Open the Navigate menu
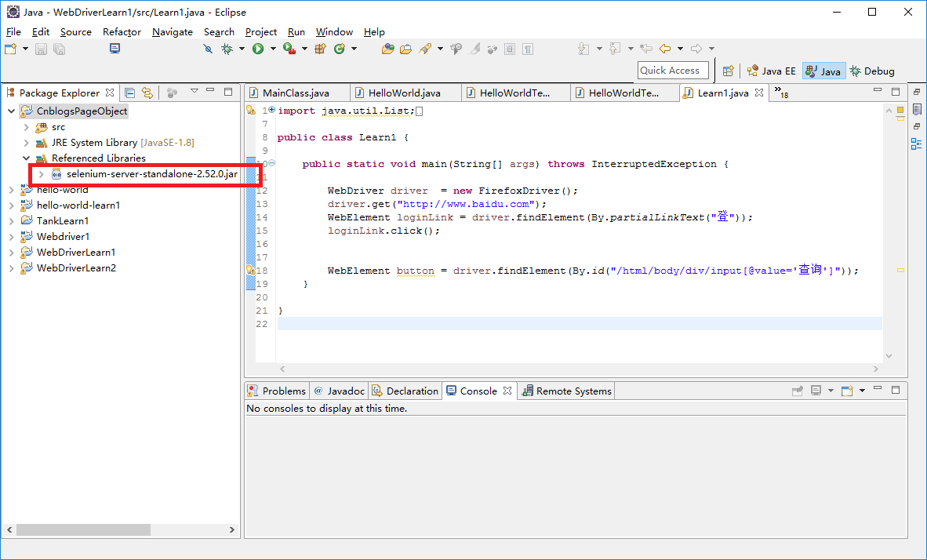Image resolution: width=927 pixels, height=560 pixels. point(172,32)
